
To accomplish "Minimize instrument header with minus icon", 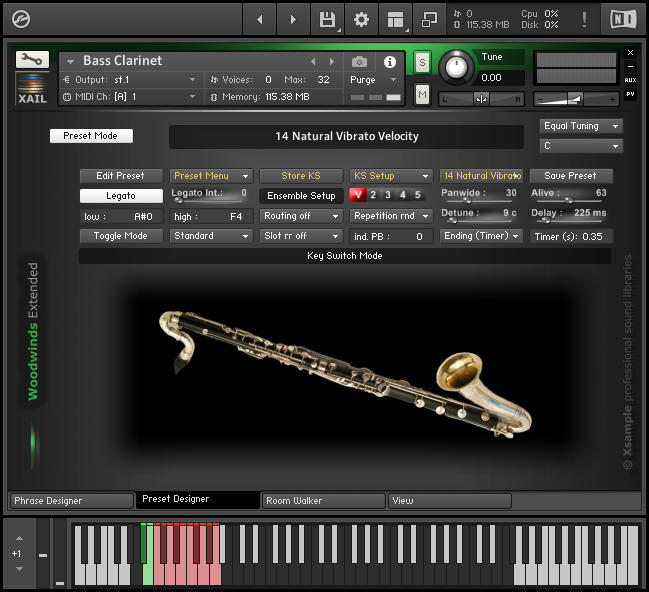I will (x=630, y=66).
